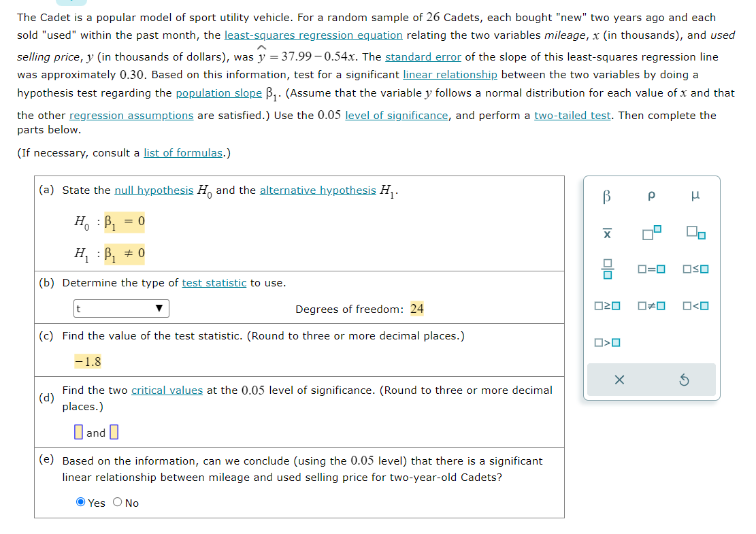
Task: Click the X clear-answer icon
Action: [x=619, y=380]
